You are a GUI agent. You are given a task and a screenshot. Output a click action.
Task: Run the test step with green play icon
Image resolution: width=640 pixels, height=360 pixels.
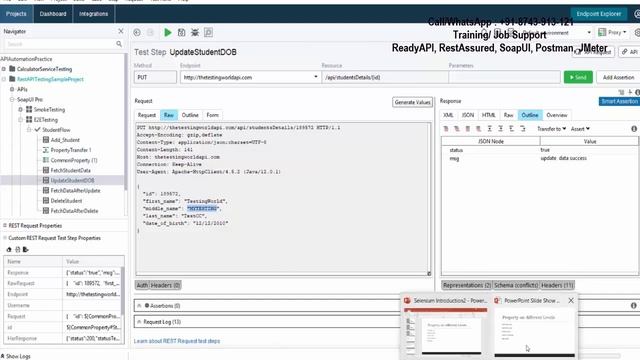[167, 33]
